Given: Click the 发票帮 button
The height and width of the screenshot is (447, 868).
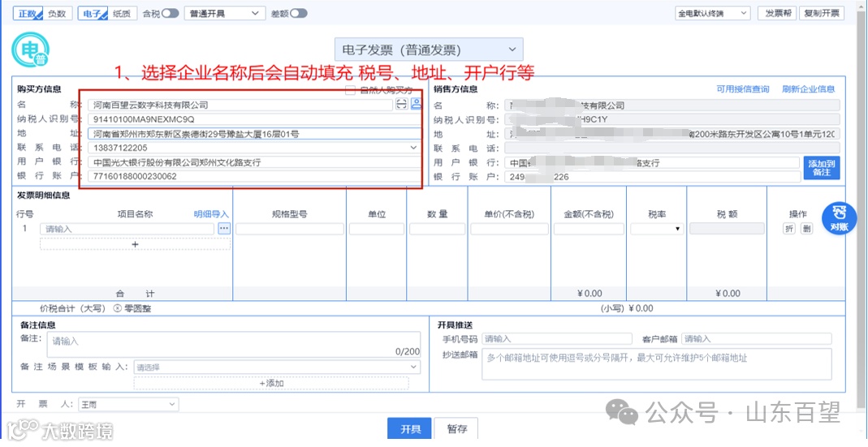Looking at the screenshot, I should [x=779, y=13].
